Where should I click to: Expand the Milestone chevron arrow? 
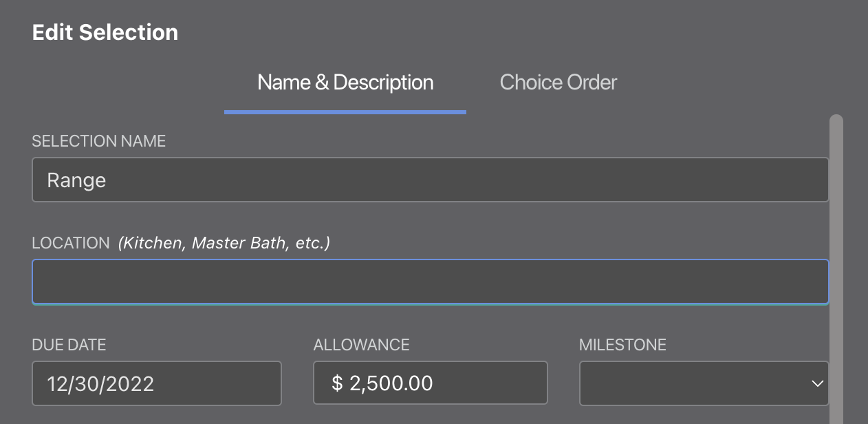817,383
